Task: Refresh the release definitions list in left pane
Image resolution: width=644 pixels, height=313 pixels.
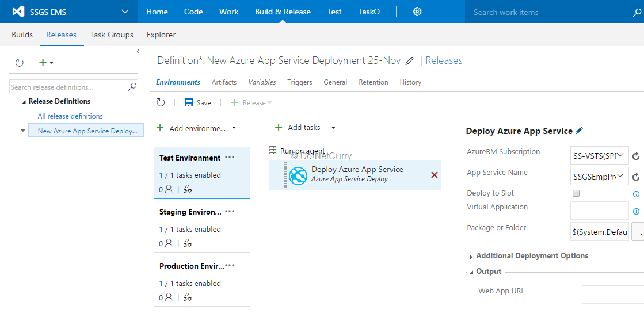Action: click(x=20, y=63)
